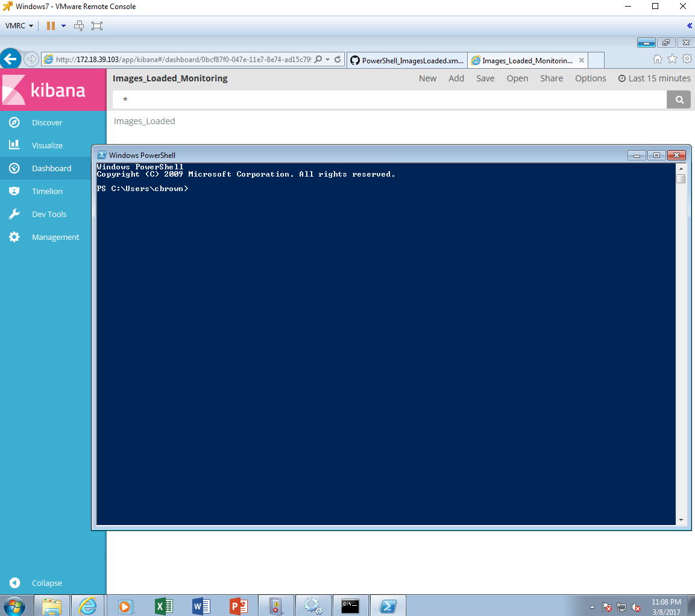The height and width of the screenshot is (616, 695).
Task: Click New in the dashboard menu
Action: point(428,78)
